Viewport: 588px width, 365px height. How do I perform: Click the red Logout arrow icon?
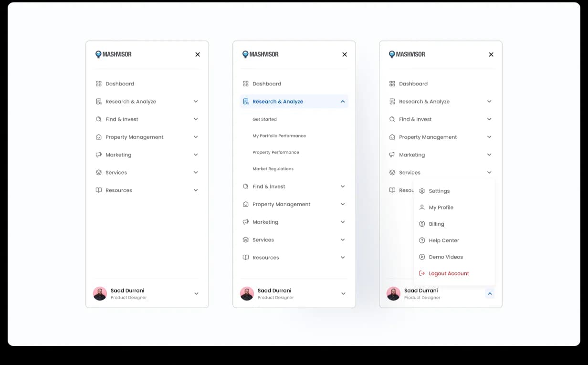pyautogui.click(x=422, y=273)
